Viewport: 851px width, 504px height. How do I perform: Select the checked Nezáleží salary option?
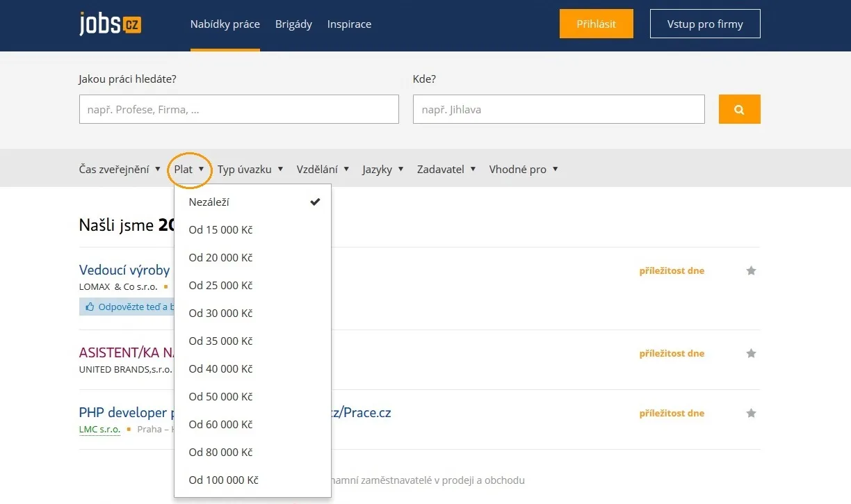point(252,202)
